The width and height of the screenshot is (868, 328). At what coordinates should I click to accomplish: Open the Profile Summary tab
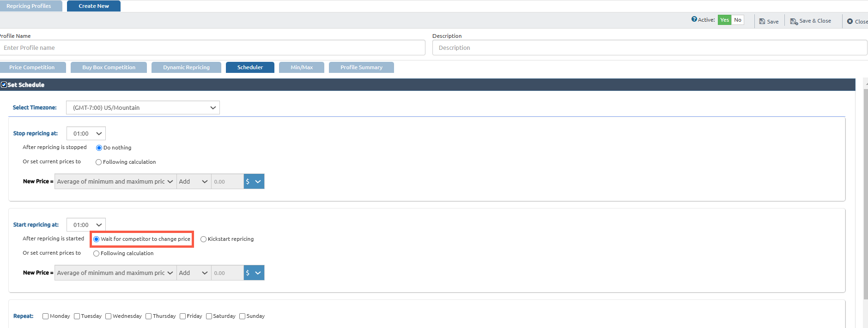tap(361, 68)
